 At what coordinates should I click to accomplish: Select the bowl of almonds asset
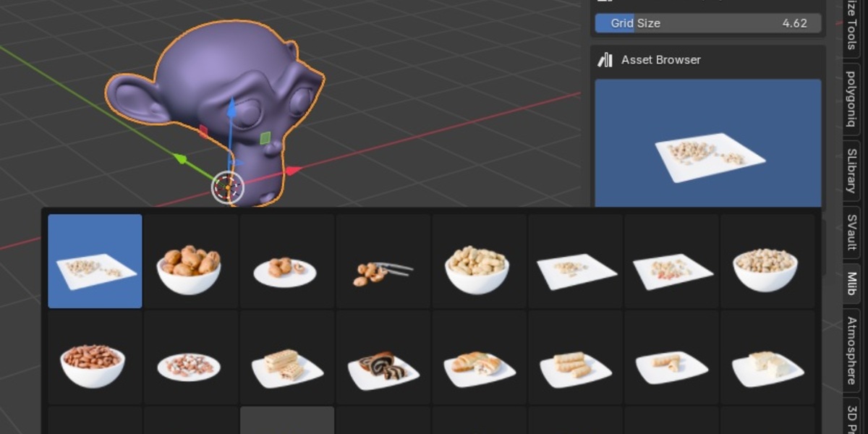(95, 357)
